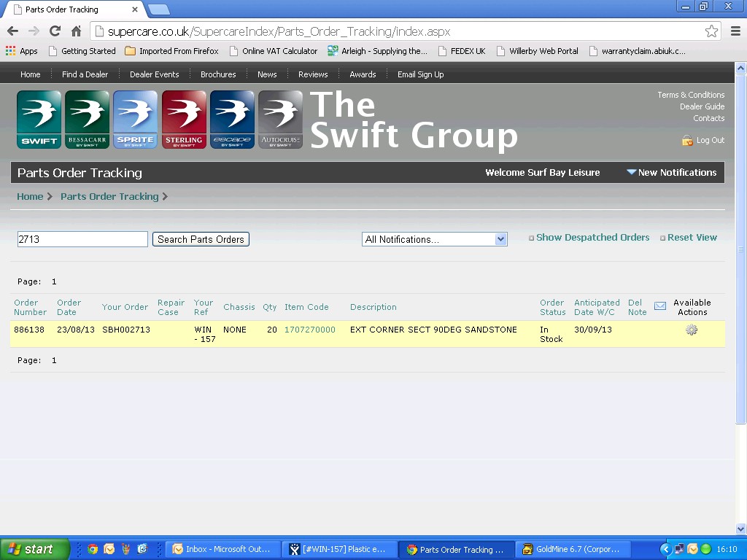The width and height of the screenshot is (747, 560).
Task: Click your order value SBH002713
Action: [x=125, y=330]
